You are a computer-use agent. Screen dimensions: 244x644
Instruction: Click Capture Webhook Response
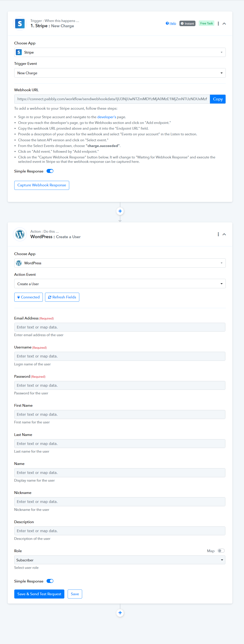click(42, 185)
